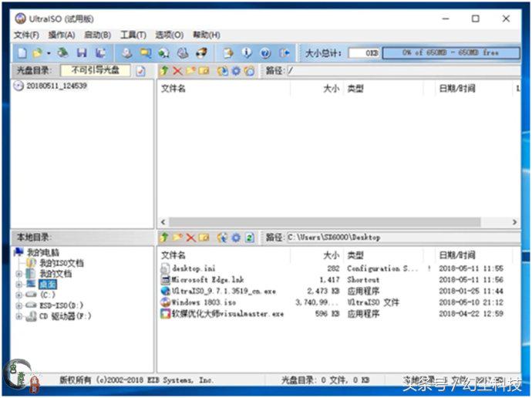Screen dimensions: 532x398
Task: Click the Rename icon in local toolbar
Action: (204, 237)
